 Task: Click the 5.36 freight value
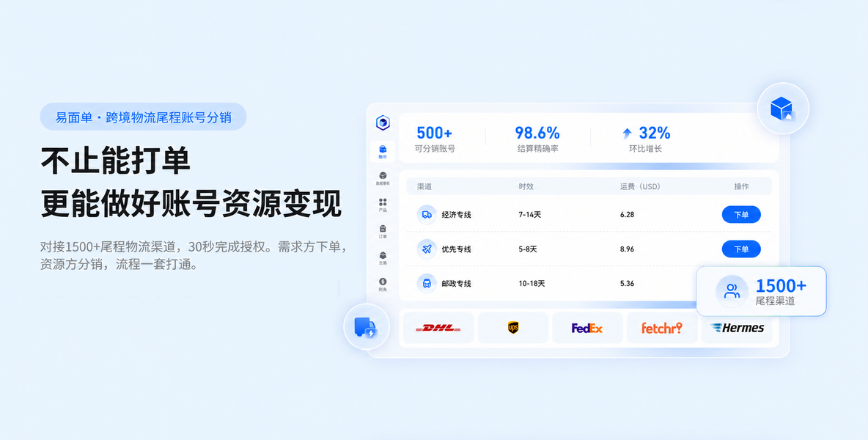[628, 283]
